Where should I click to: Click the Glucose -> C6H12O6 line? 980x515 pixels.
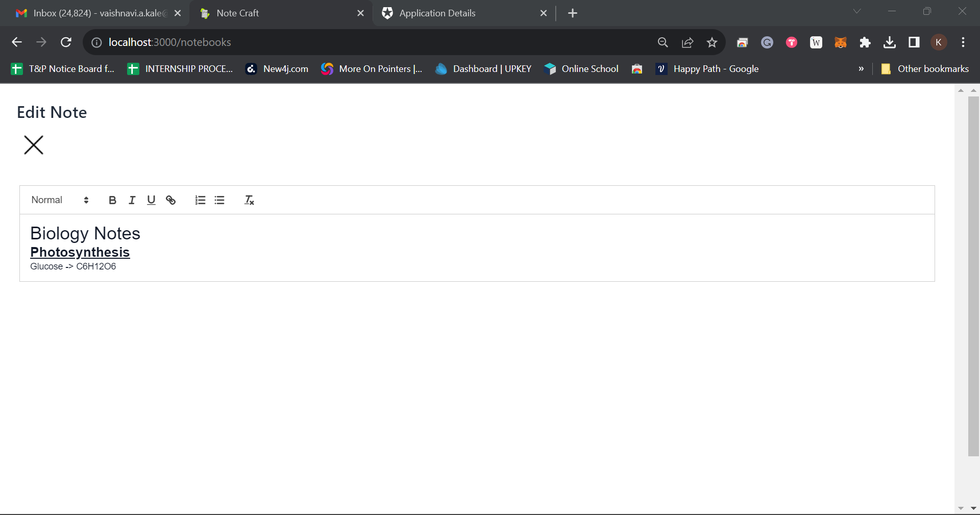click(73, 266)
